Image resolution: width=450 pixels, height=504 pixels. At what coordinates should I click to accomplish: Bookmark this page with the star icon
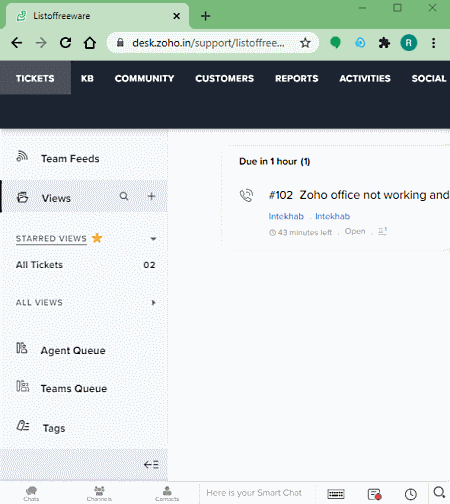[x=305, y=43]
